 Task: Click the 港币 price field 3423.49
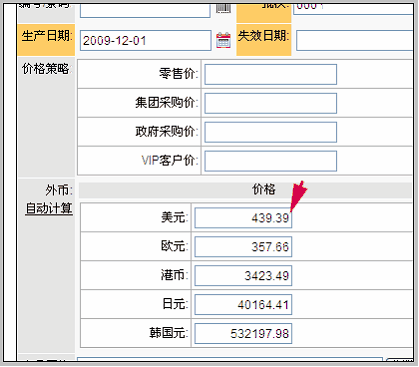click(243, 276)
